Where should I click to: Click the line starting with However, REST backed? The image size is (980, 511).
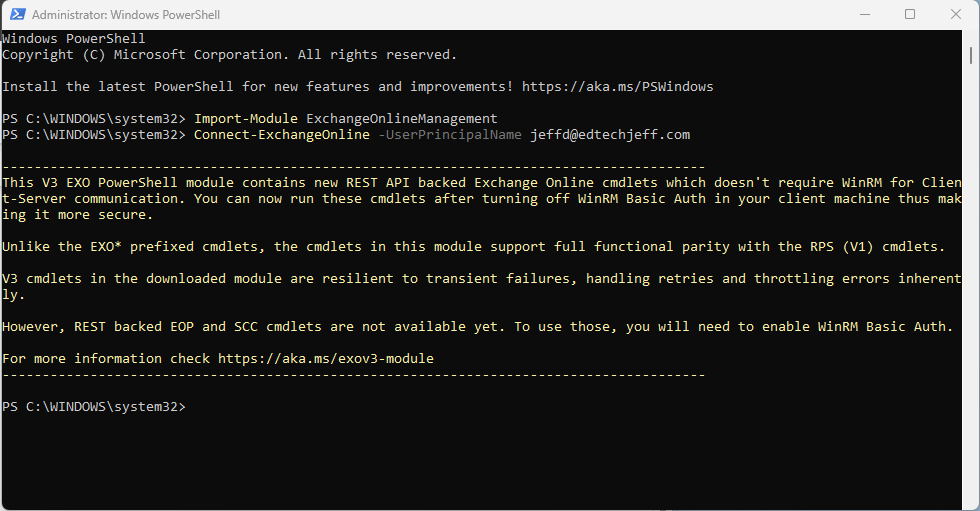tap(477, 326)
